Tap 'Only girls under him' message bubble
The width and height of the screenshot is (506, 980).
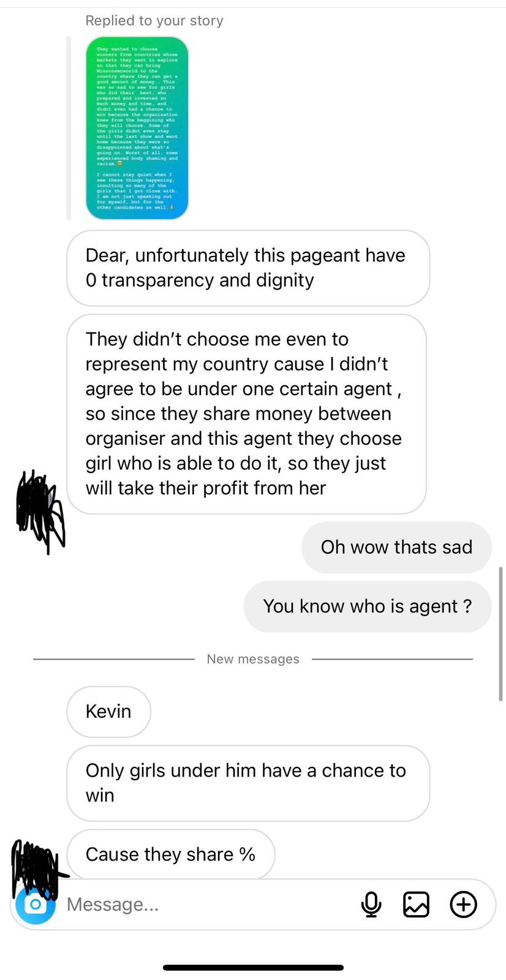coord(248,783)
